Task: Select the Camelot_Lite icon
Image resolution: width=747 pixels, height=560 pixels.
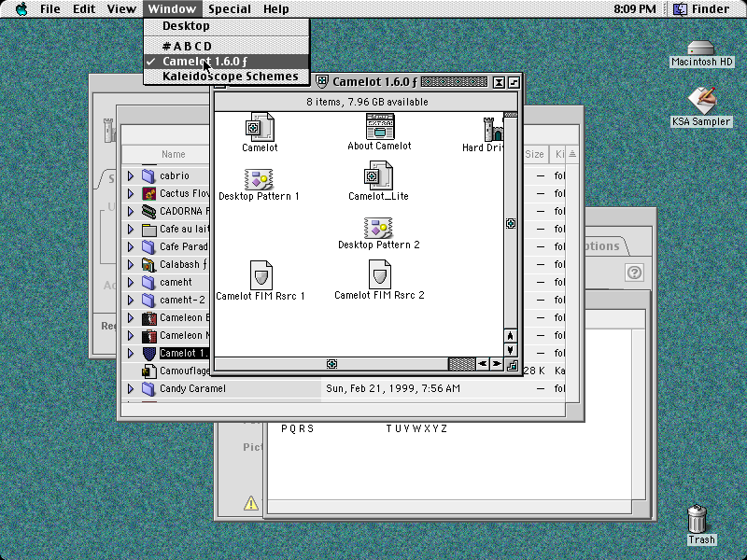Action: (379, 175)
